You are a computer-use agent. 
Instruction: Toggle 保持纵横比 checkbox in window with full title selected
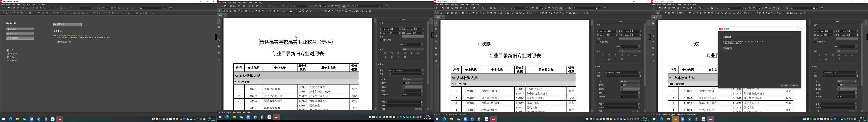point(381,40)
